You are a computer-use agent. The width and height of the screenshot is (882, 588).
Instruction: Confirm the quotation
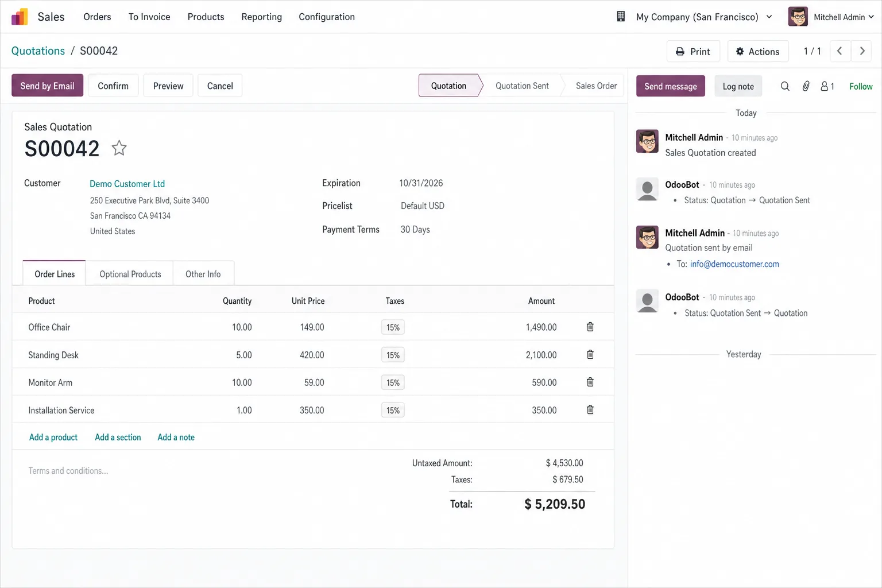tap(113, 86)
